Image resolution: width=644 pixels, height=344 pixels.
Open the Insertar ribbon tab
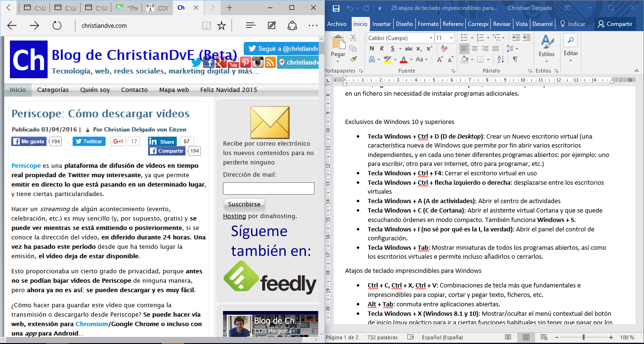point(381,24)
